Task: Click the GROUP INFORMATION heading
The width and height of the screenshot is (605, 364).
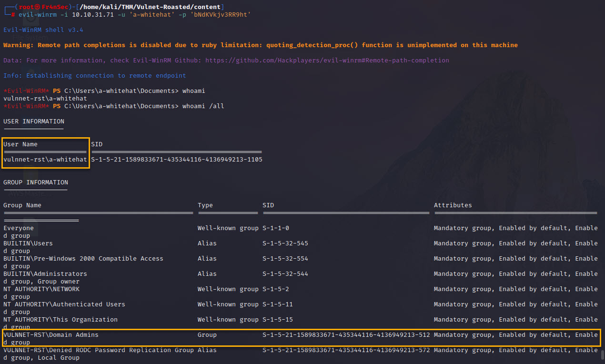Action: [x=36, y=182]
